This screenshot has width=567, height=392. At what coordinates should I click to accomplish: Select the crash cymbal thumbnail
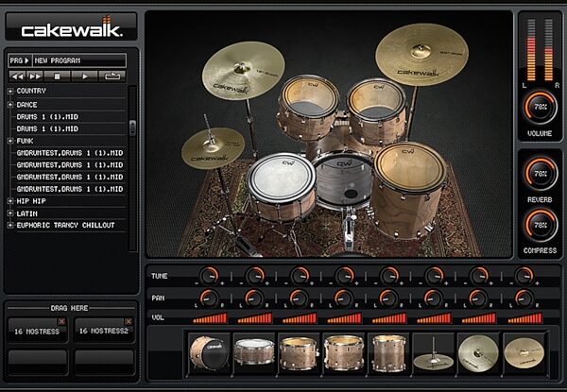[x=478, y=353]
